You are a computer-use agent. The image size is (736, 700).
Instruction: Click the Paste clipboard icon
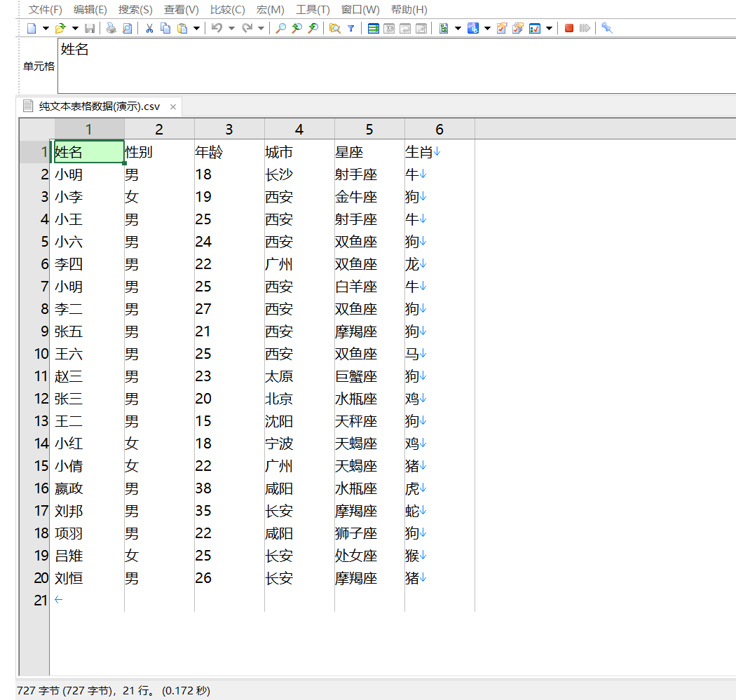182,28
